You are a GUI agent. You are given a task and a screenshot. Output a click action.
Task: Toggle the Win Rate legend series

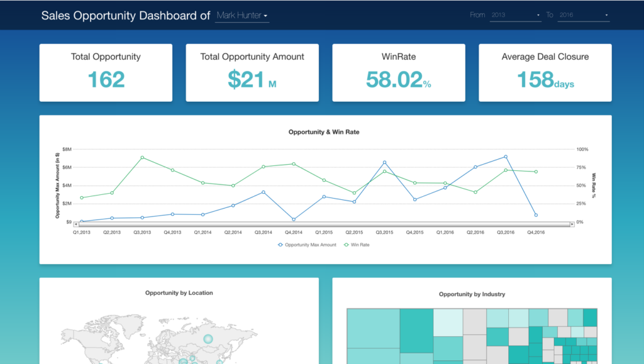coord(357,245)
